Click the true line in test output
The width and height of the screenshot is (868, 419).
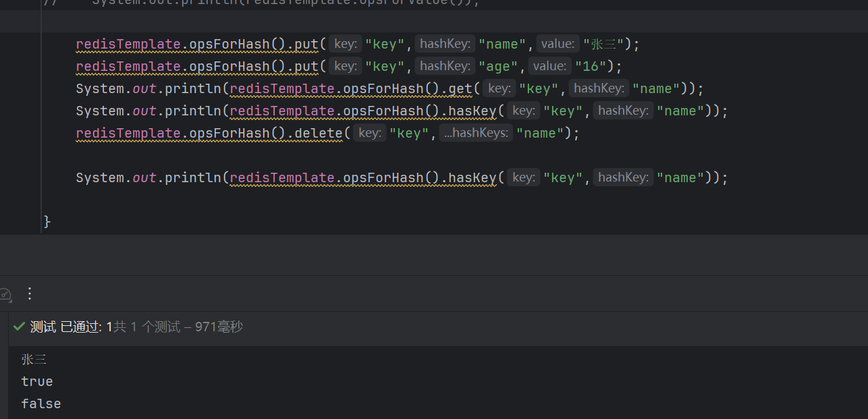[x=36, y=381]
